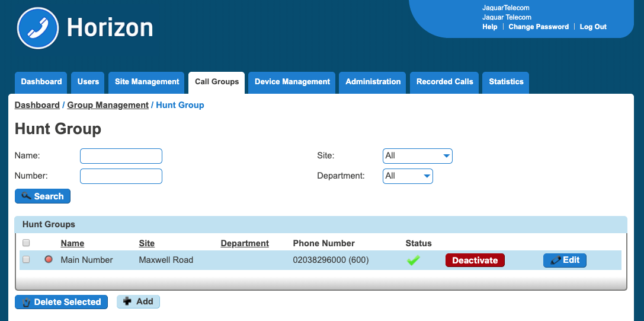Click the Horizon phone logo icon
The width and height of the screenshot is (644, 321).
[x=38, y=28]
